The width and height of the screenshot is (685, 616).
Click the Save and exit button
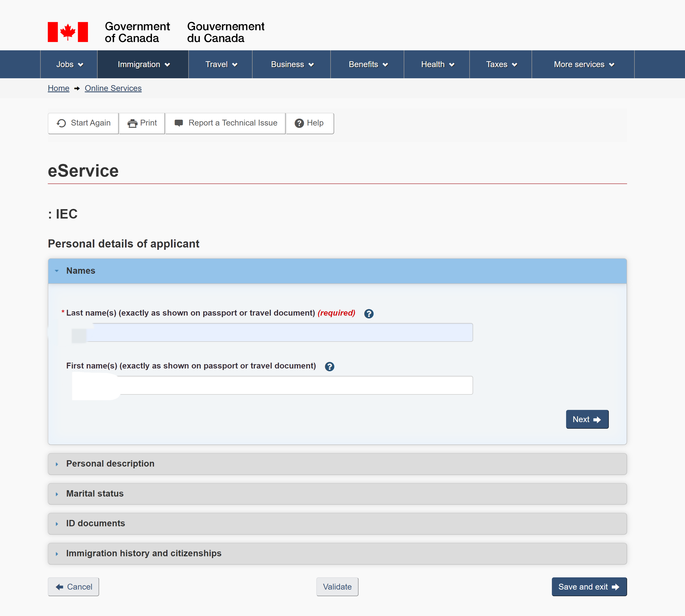click(x=589, y=587)
